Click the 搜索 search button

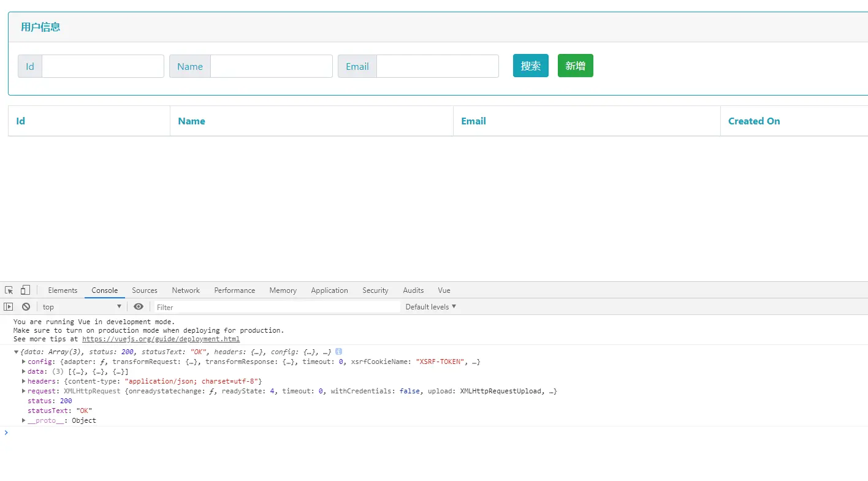pos(531,66)
